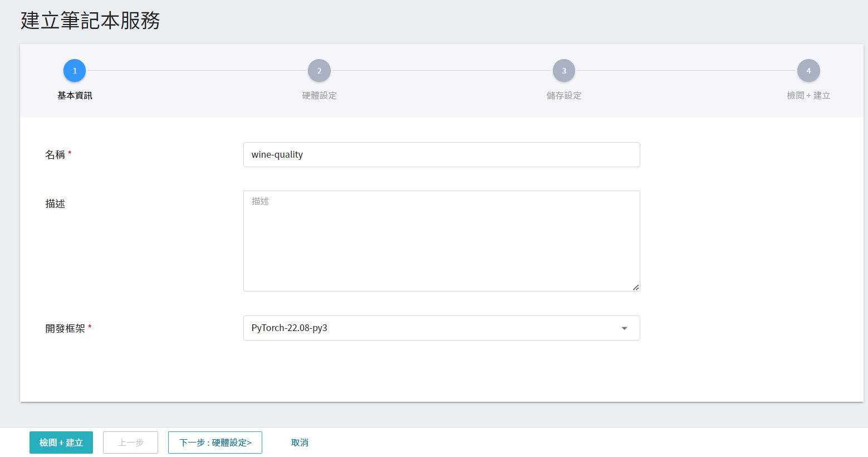
Task: Click the step 2 circle in the stepper
Action: click(319, 71)
